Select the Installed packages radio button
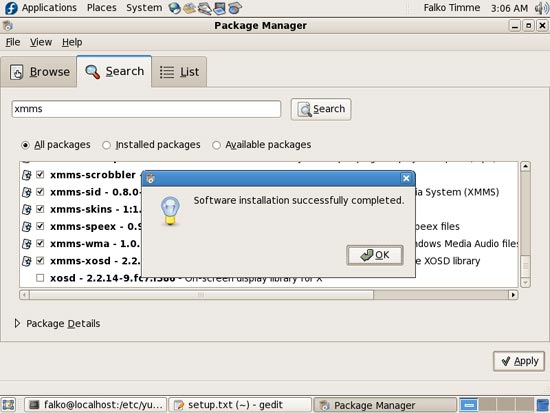The width and height of the screenshot is (550, 413). click(106, 145)
